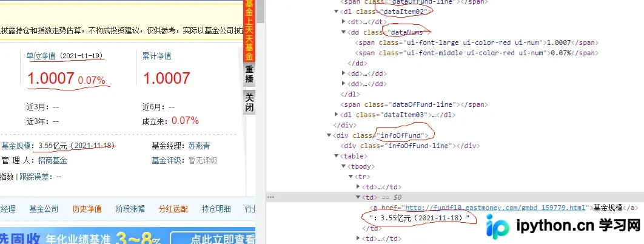Select the closing </dl> tag row

351,94
